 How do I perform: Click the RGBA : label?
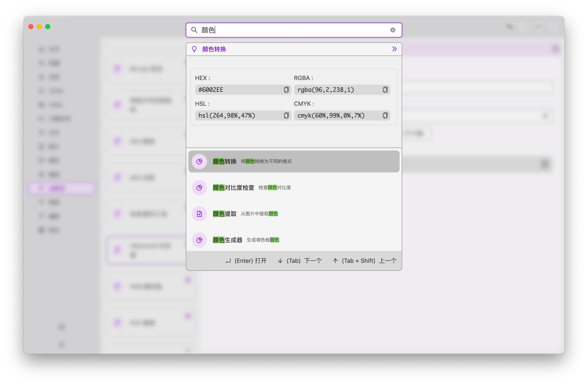pos(304,78)
